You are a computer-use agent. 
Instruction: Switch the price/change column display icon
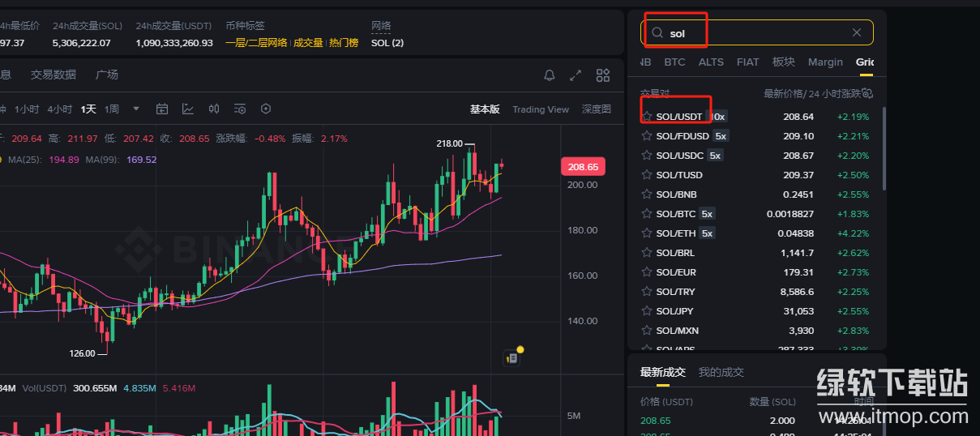point(867,93)
